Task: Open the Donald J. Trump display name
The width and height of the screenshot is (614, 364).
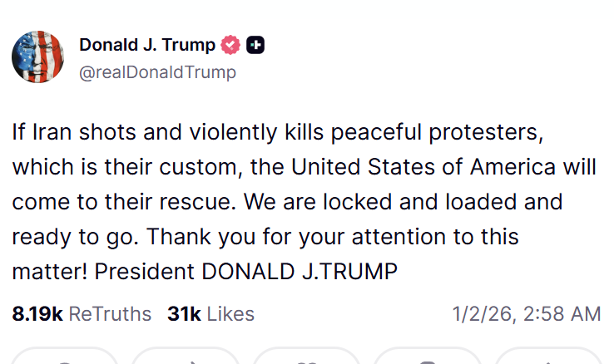Action: click(147, 45)
